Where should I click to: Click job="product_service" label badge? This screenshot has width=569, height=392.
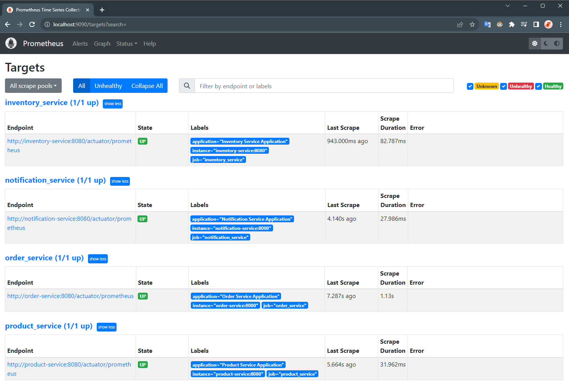pyautogui.click(x=292, y=374)
